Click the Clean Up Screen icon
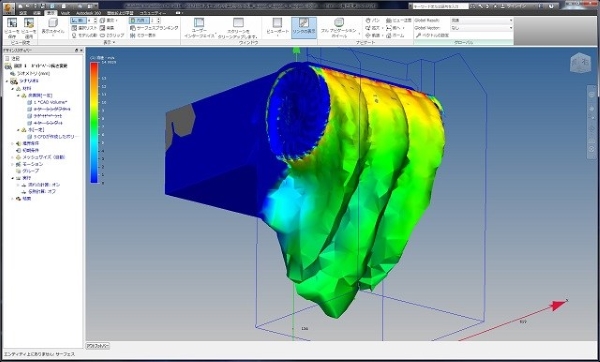Screen dimensions: 600x362 [x=238, y=23]
